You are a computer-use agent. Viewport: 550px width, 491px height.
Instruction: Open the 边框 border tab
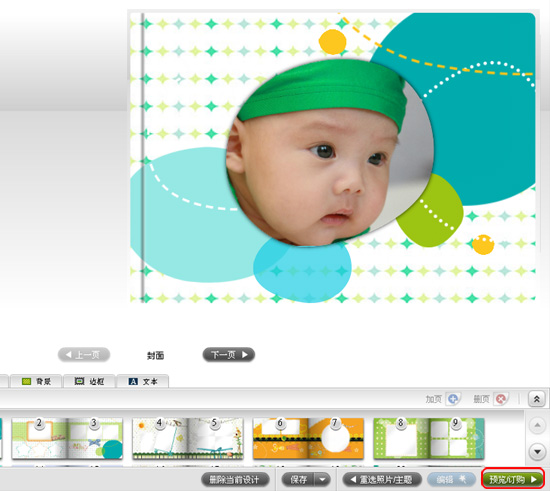point(89,381)
